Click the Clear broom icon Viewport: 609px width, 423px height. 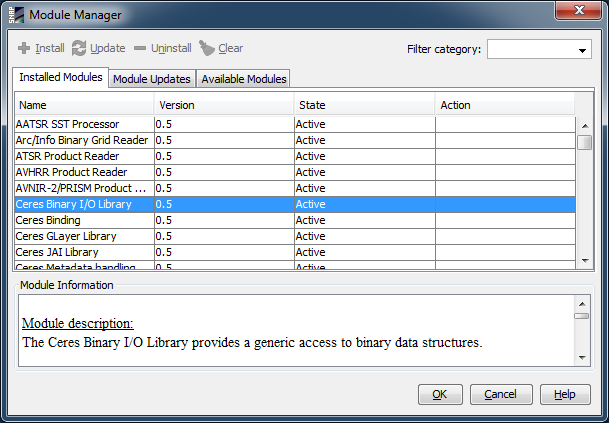tap(207, 48)
